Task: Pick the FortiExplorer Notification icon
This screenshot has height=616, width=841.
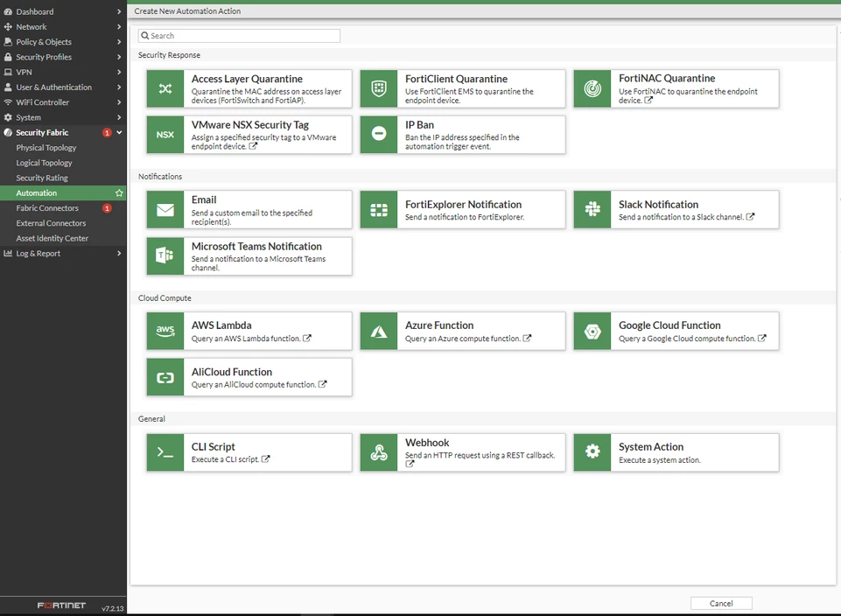Action: click(x=379, y=210)
